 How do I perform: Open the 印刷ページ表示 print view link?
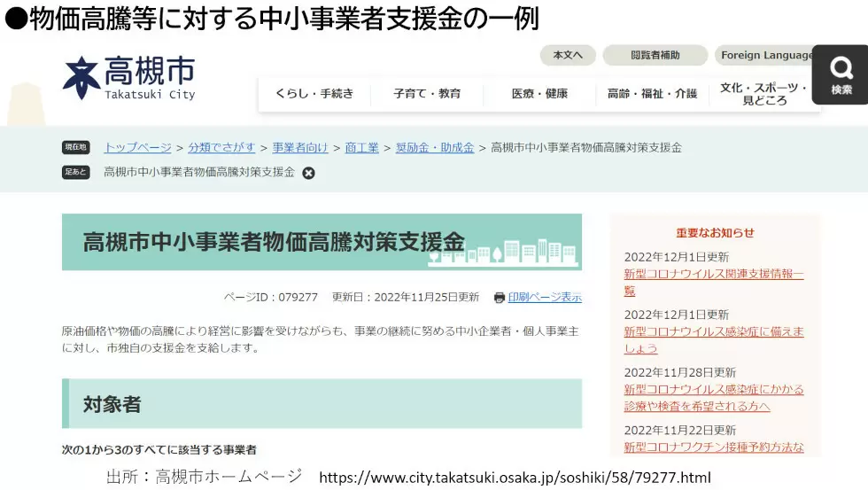[x=545, y=298]
